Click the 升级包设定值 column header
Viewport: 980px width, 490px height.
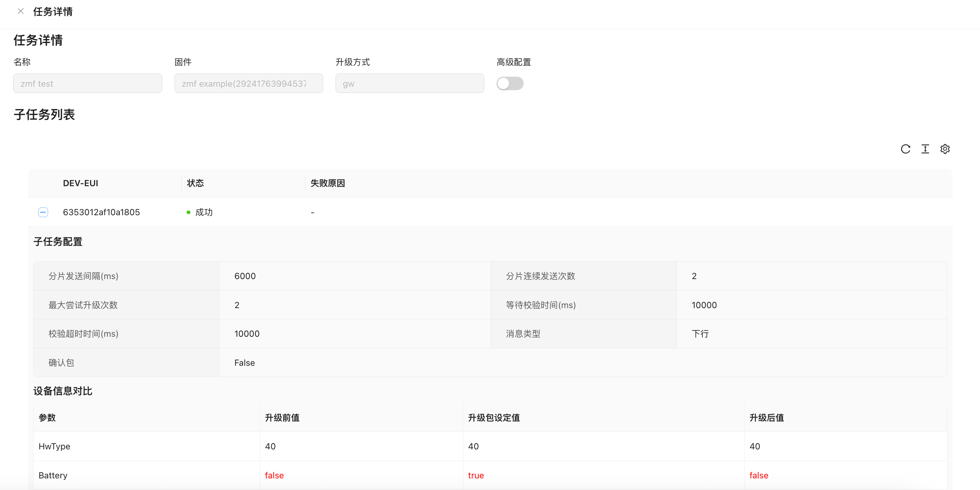click(x=493, y=418)
